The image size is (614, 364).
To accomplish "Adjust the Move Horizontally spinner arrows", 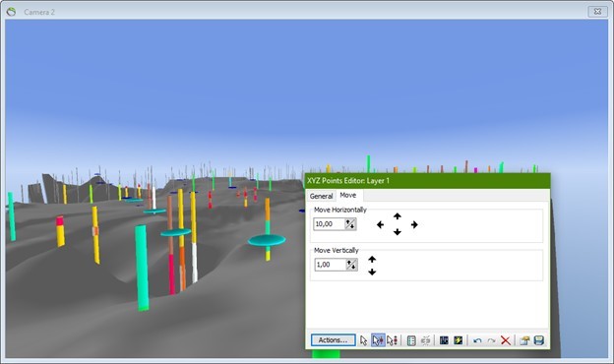I will 350,224.
